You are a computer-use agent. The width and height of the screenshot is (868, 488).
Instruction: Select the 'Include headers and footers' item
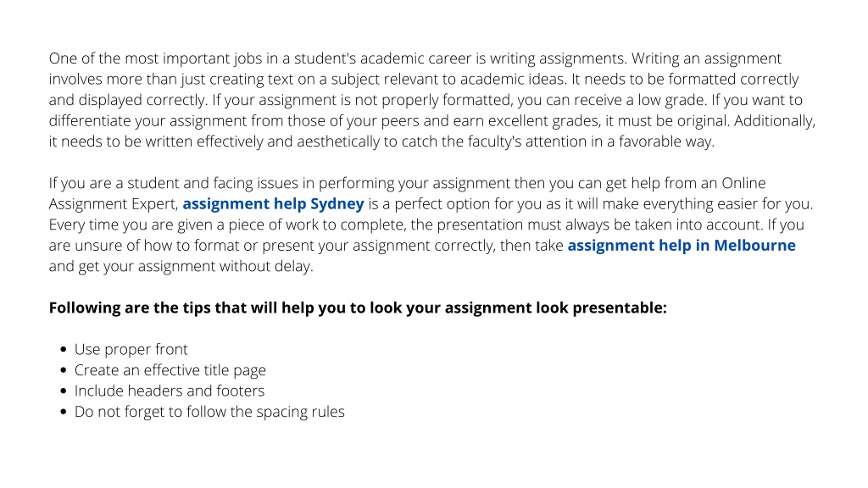point(170,391)
